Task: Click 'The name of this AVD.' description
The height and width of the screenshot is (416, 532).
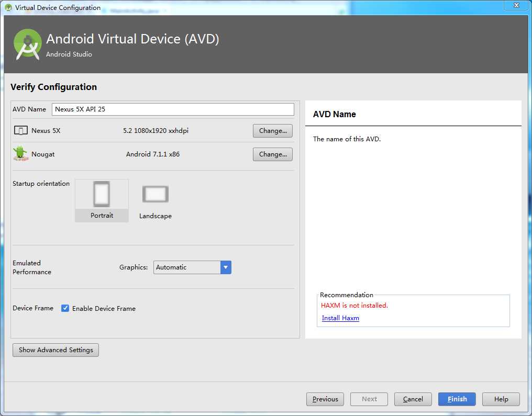Action: pos(347,139)
